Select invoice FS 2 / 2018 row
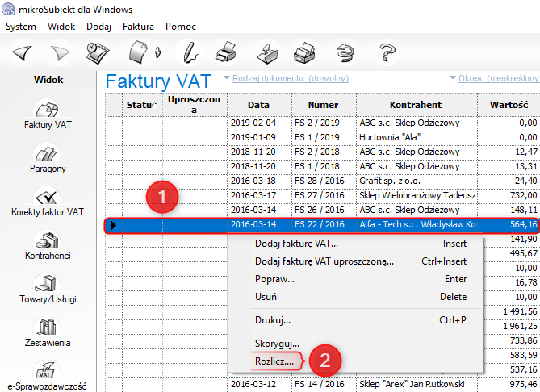 [x=322, y=152]
